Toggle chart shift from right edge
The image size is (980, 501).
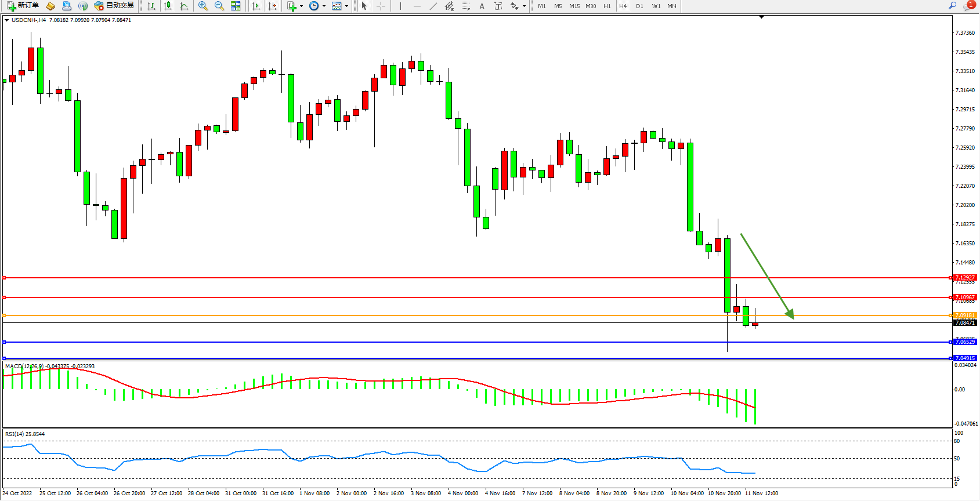272,6
